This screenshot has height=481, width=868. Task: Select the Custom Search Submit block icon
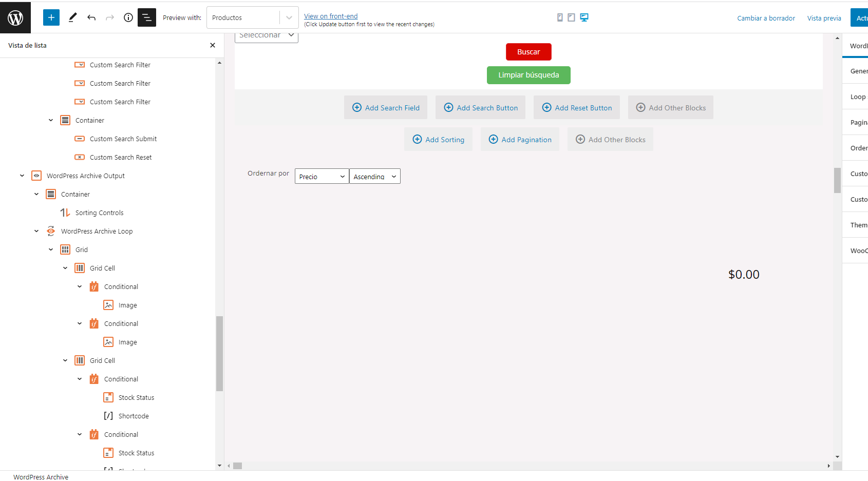[x=80, y=139]
